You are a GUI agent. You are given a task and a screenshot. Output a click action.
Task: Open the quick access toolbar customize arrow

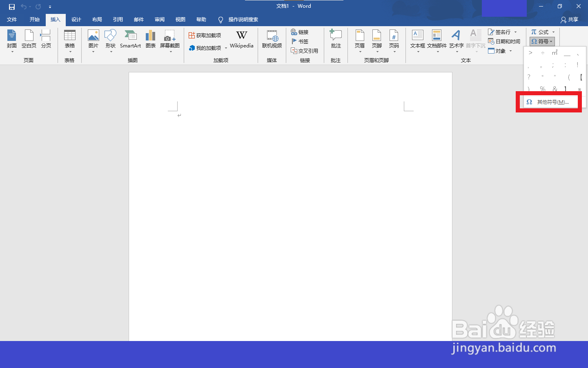50,7
